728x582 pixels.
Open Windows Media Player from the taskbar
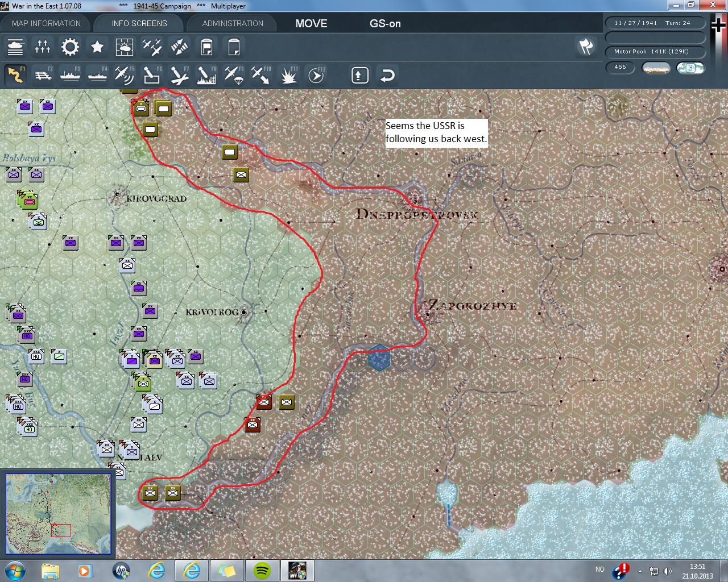(x=85, y=570)
